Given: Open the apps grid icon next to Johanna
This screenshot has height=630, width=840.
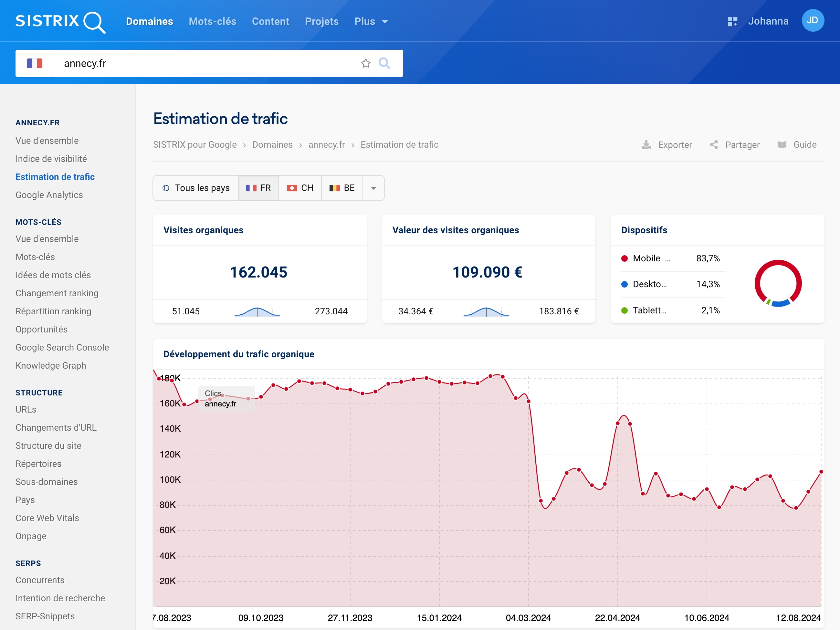Looking at the screenshot, I should point(732,21).
